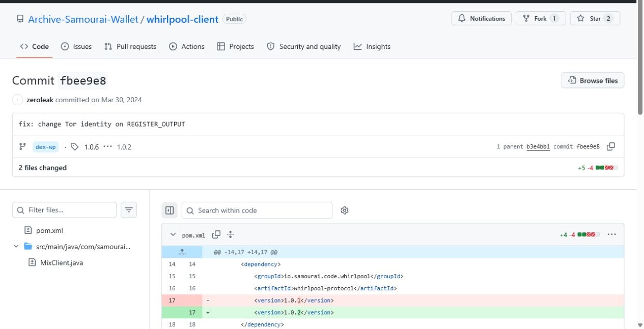The height and width of the screenshot is (329, 644).
Task: Copy the pom.xml file path
Action: point(216,234)
